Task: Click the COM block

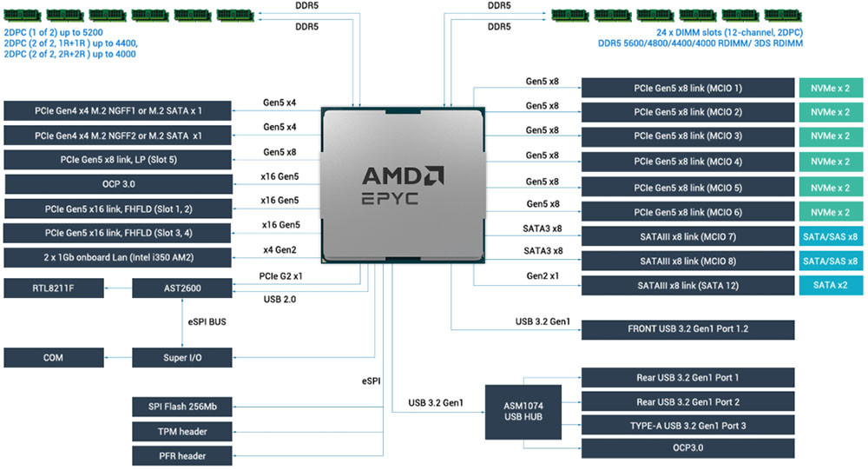Action: point(54,357)
